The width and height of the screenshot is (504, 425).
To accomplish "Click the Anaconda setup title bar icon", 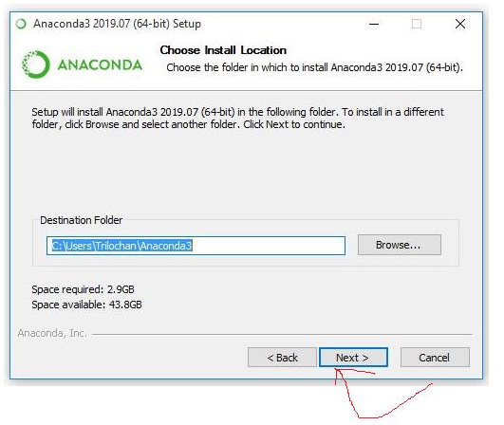I will click(x=21, y=24).
